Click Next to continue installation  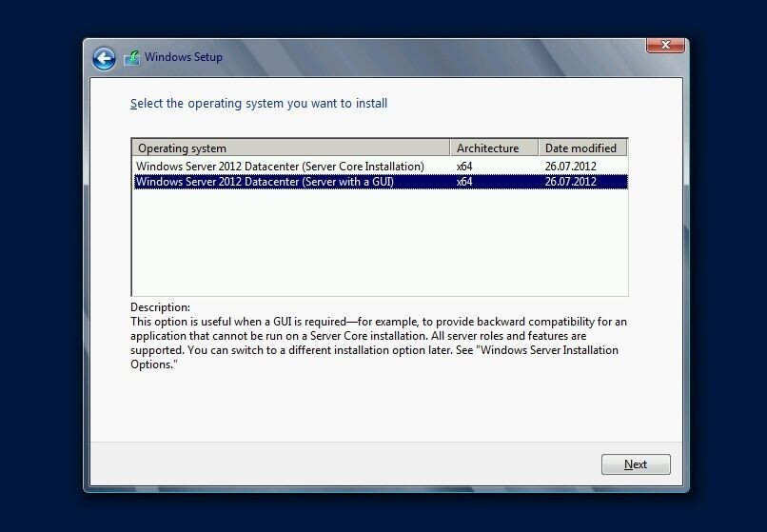tap(636, 464)
